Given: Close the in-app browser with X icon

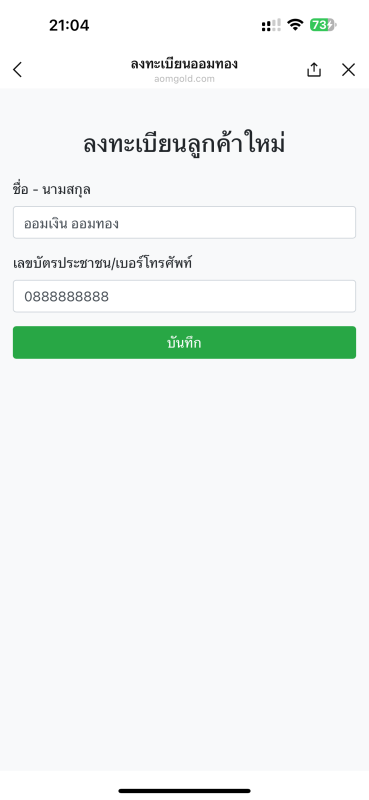Looking at the screenshot, I should [349, 70].
